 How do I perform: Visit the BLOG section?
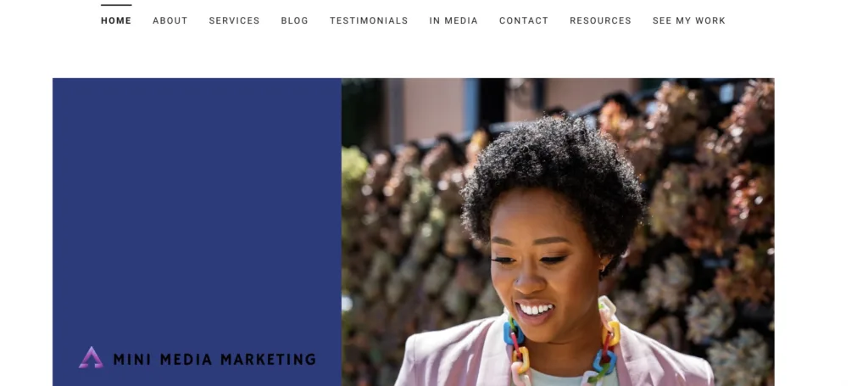coord(294,20)
